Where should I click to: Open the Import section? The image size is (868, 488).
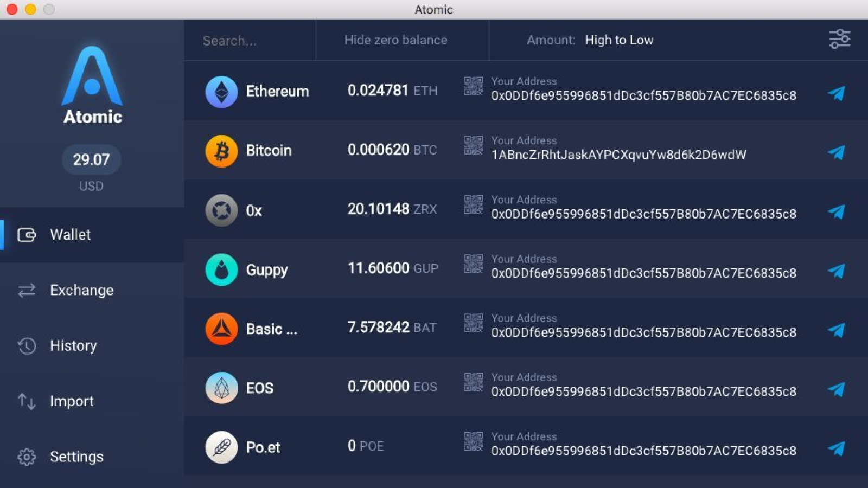coord(92,401)
